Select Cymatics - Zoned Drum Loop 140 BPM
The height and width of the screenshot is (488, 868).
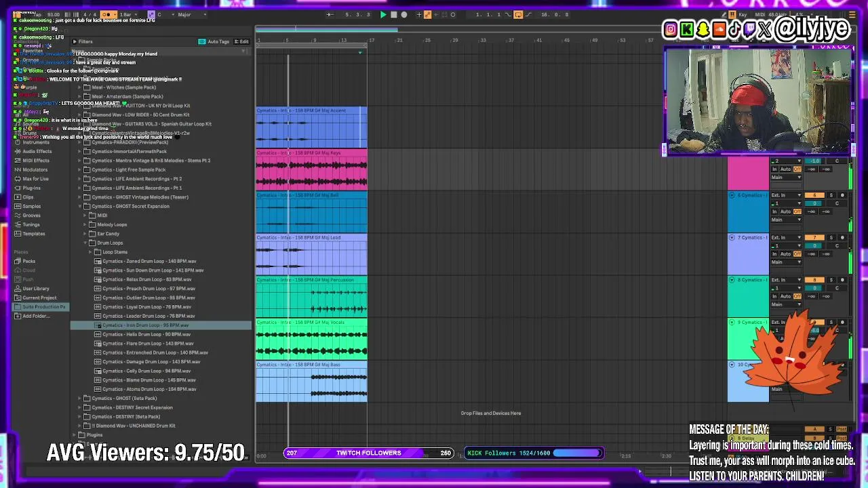149,261
